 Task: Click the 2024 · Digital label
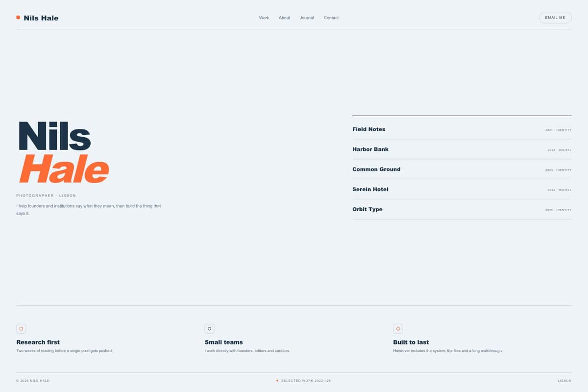pos(560,190)
